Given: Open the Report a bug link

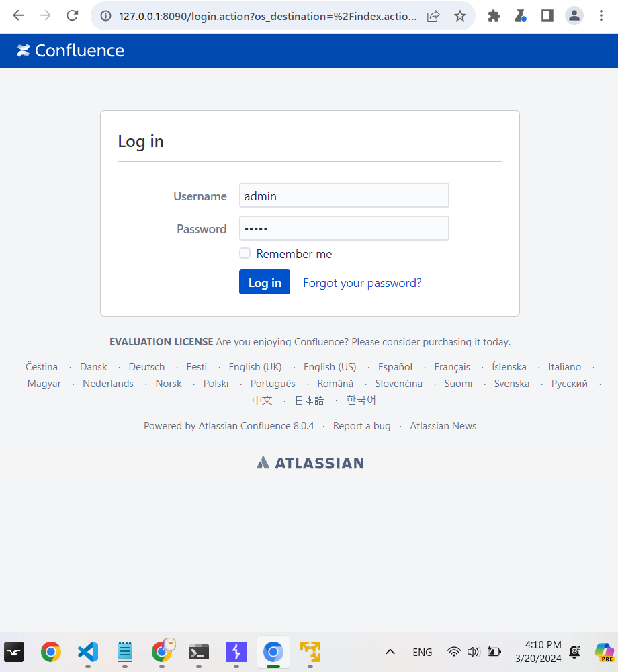Looking at the screenshot, I should (x=362, y=426).
